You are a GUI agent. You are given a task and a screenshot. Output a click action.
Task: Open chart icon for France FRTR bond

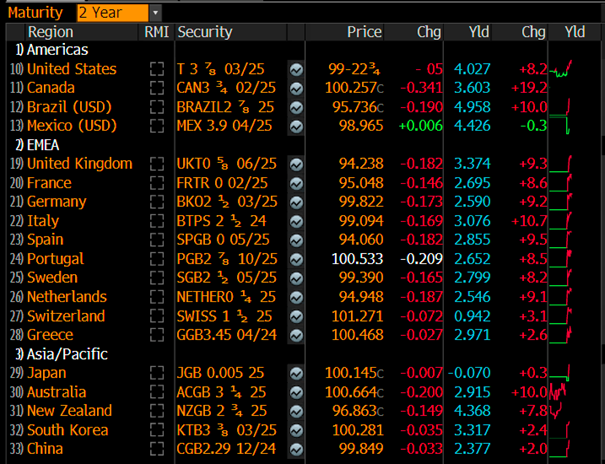[x=296, y=184]
